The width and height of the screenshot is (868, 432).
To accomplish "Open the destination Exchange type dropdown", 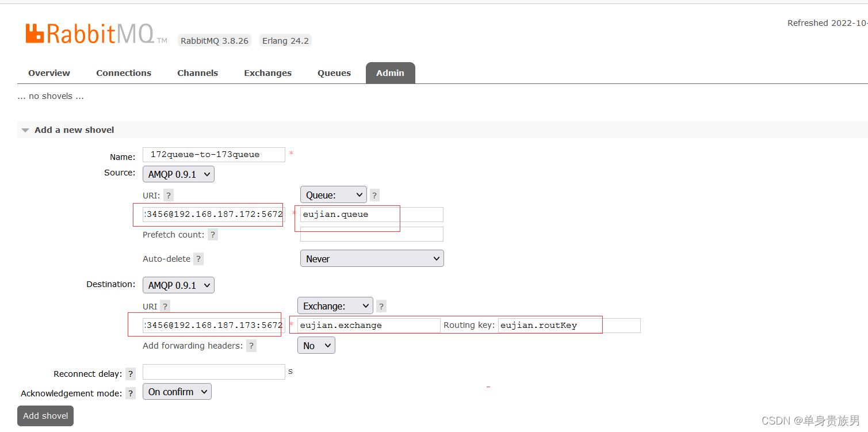I will click(335, 305).
